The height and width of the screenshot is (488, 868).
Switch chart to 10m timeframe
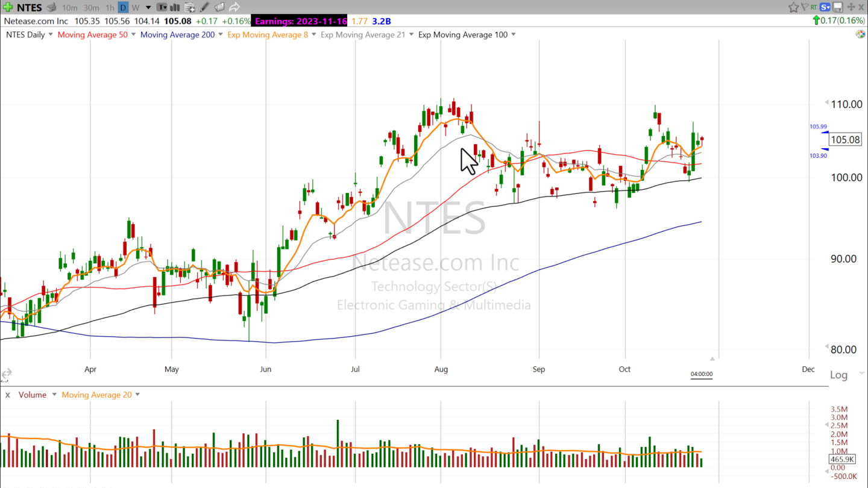click(69, 7)
